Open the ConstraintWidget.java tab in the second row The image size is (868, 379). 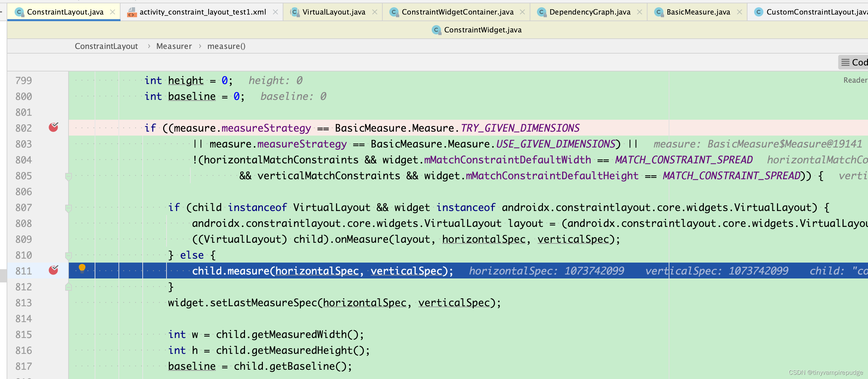[482, 30]
